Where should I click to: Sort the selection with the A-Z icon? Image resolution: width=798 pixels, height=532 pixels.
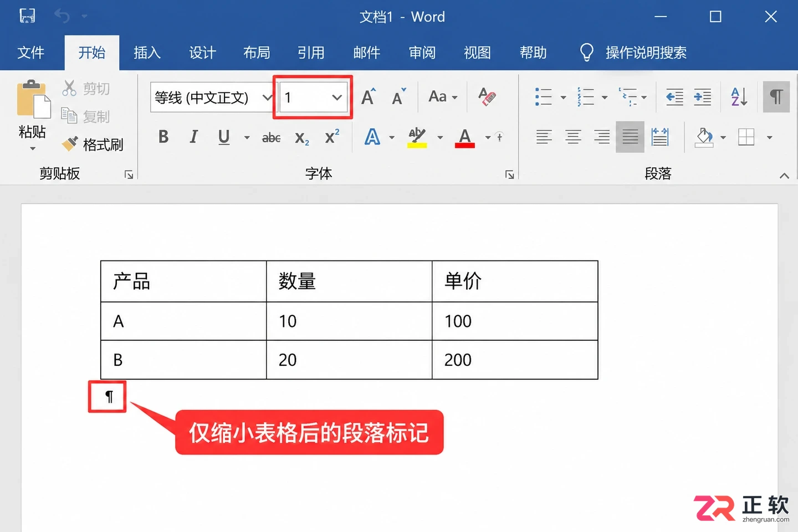point(739,98)
